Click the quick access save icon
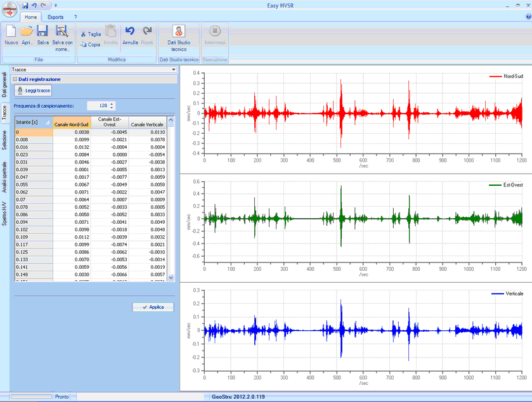This screenshot has width=532, height=402. click(25, 6)
